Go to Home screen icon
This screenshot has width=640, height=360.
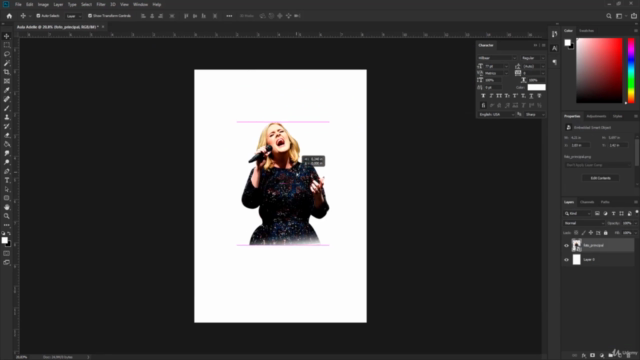point(9,16)
